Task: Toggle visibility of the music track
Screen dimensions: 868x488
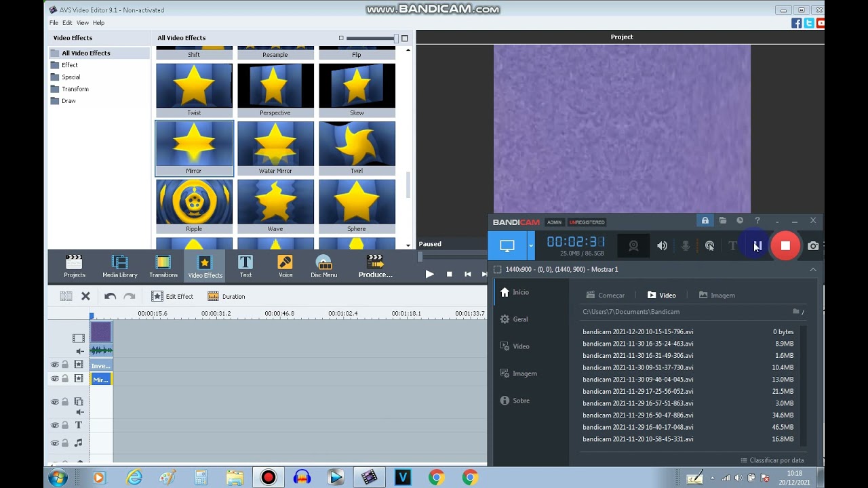Action: pos(55,443)
